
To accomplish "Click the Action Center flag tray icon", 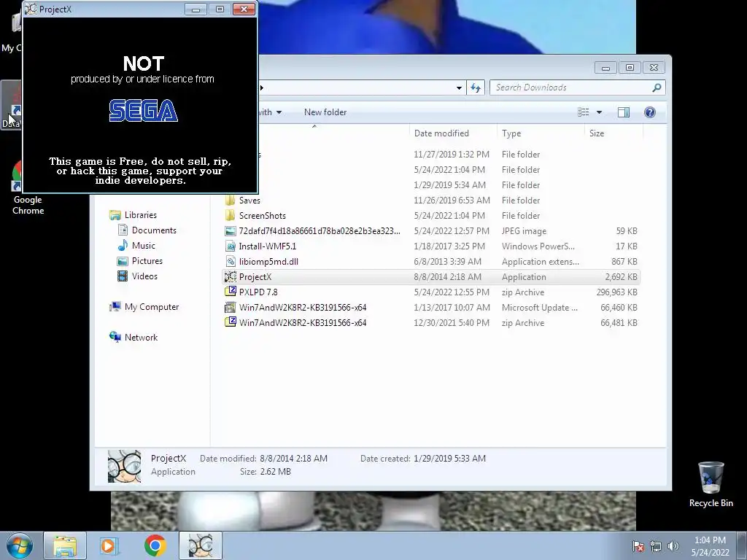I will point(638,546).
